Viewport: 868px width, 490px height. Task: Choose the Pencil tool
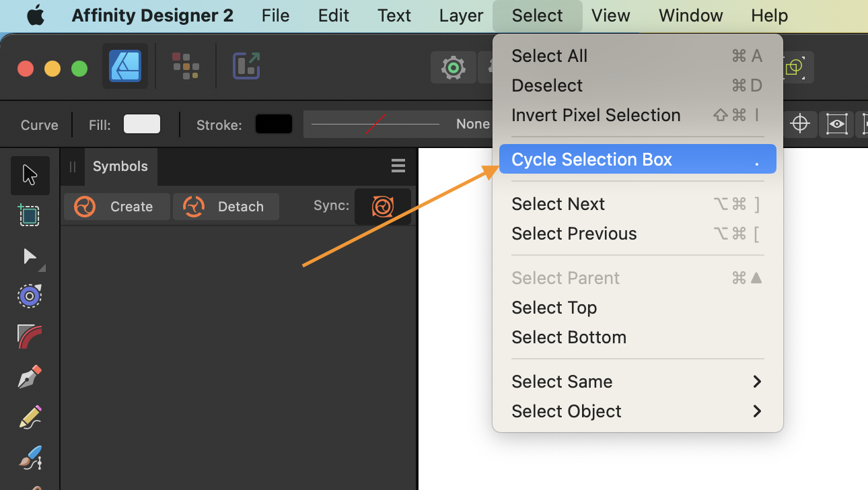[30, 417]
